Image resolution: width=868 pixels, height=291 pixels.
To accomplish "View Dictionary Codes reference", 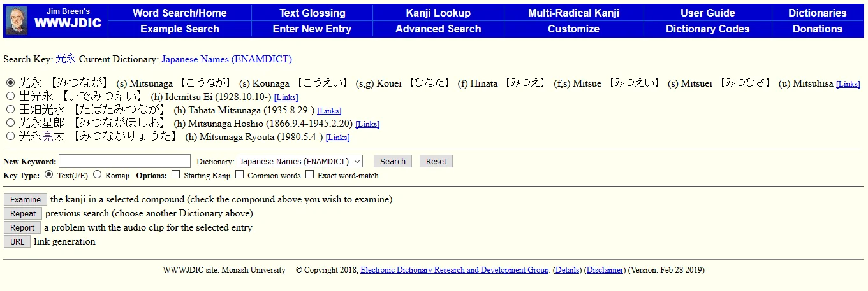I will (707, 29).
